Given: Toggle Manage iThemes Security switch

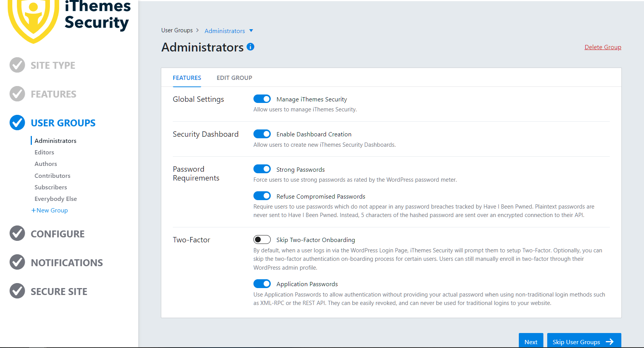Looking at the screenshot, I should (x=262, y=99).
